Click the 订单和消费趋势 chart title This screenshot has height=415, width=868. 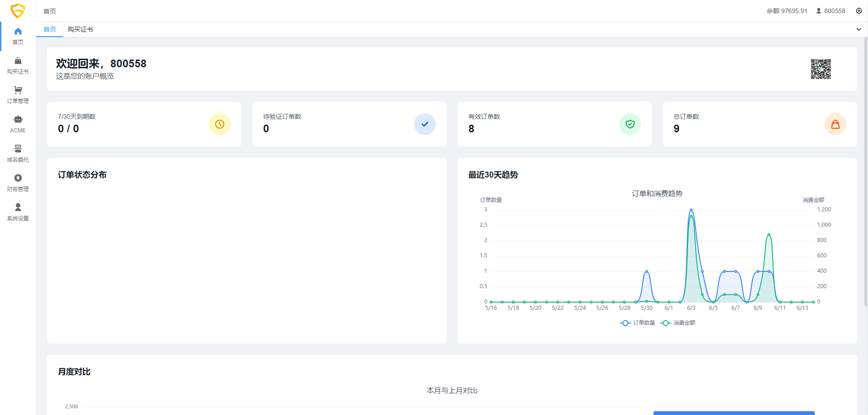(657, 193)
